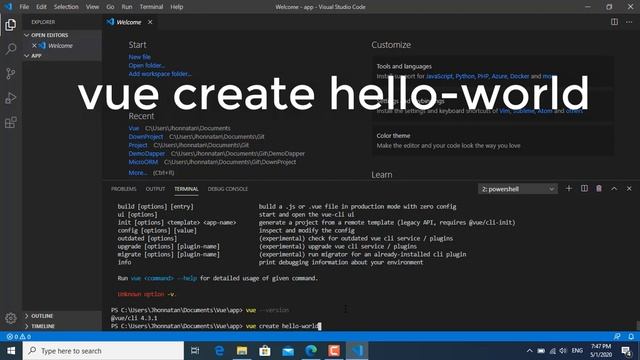Split the terminal panel

click(584, 189)
